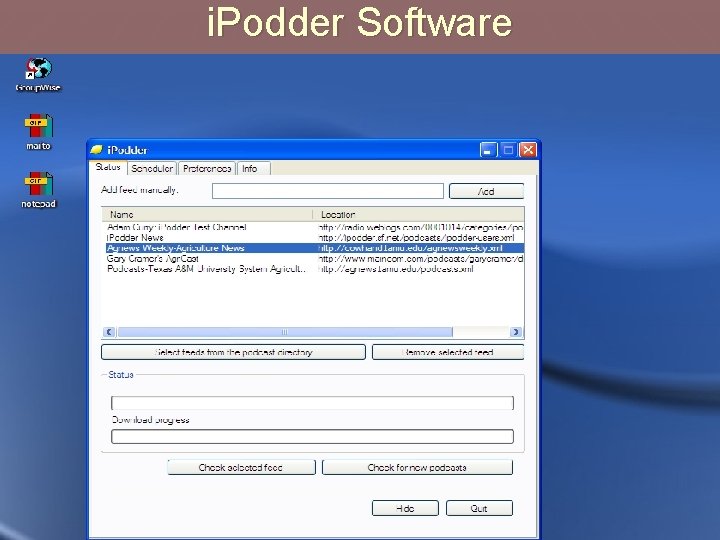
Task: Click right arrow of horizontal scrollbar
Action: point(516,332)
